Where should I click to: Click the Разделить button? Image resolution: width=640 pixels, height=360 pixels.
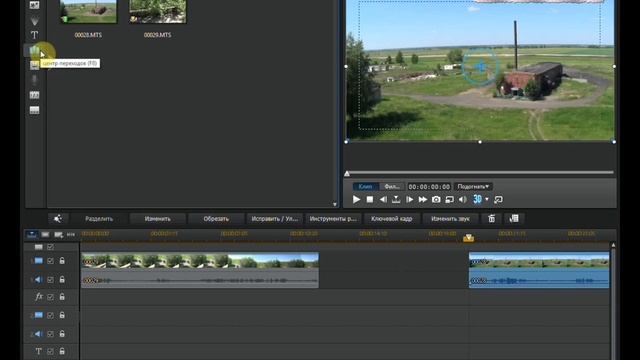99,219
